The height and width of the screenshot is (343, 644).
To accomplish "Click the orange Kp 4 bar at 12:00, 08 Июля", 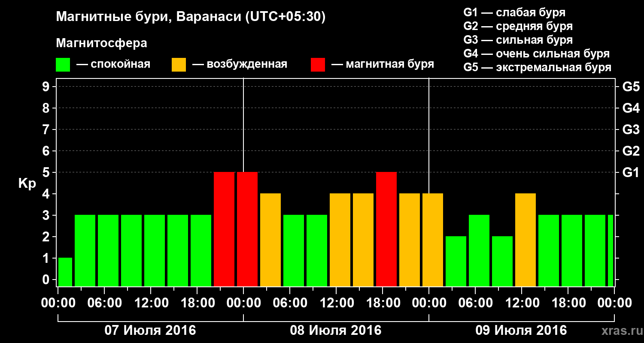I will pos(340,240).
